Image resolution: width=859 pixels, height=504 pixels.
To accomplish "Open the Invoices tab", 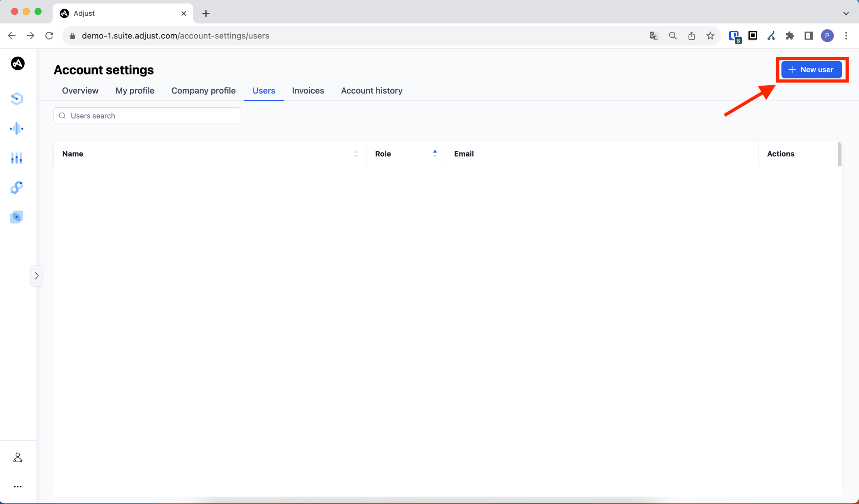I will pyautogui.click(x=308, y=91).
